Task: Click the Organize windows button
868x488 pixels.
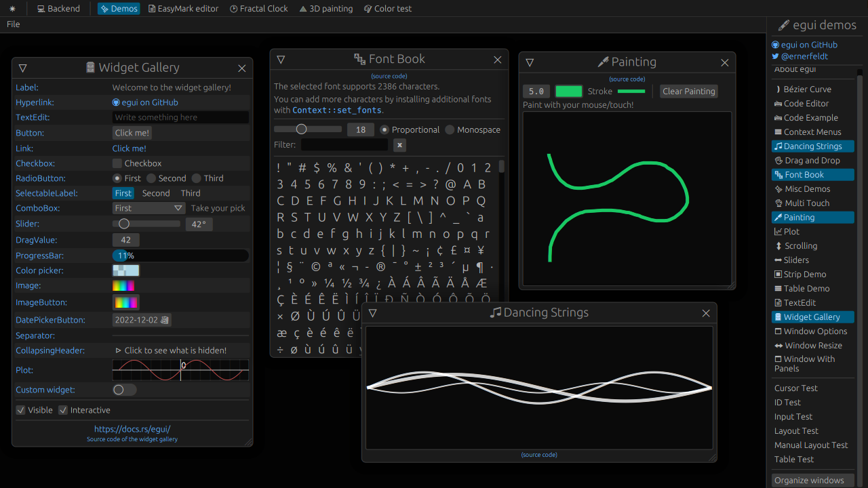Action: 809,481
